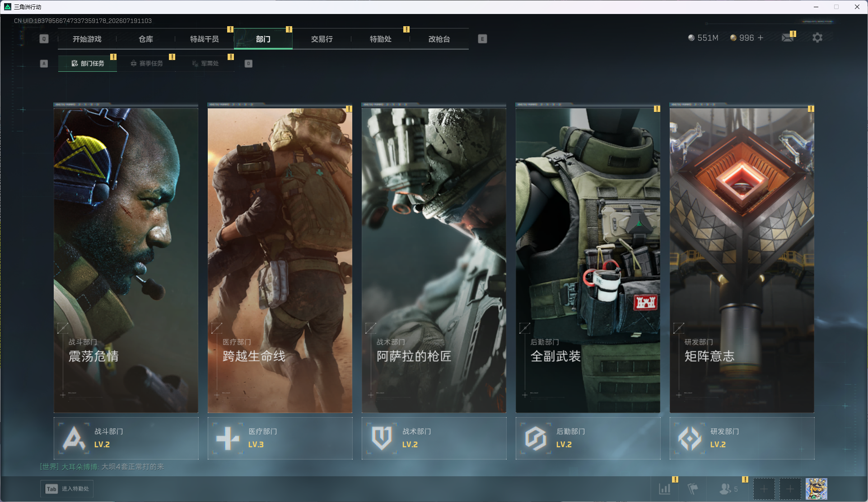Click the world chat message line

click(x=102, y=467)
